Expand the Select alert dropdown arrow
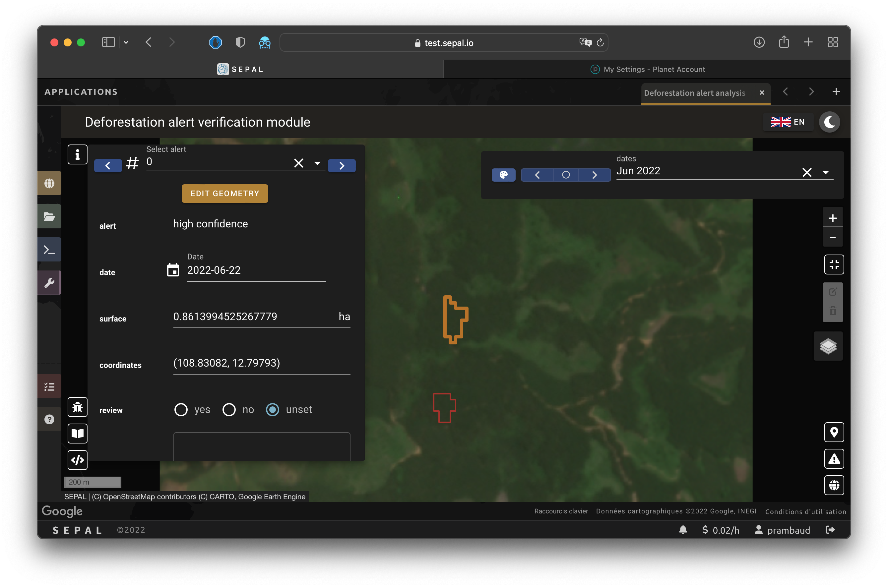Viewport: 888px width, 588px height. click(x=317, y=163)
